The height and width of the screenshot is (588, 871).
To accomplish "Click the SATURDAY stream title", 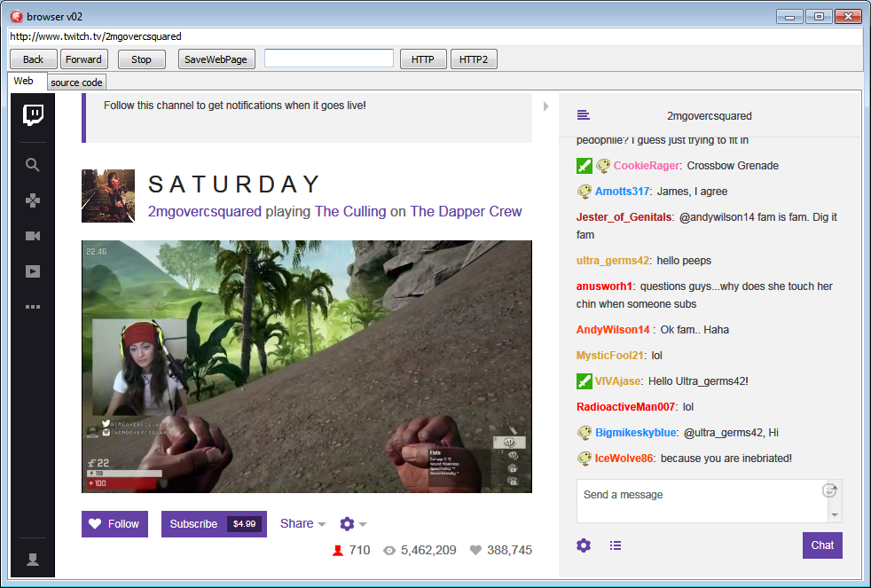I will pos(234,184).
